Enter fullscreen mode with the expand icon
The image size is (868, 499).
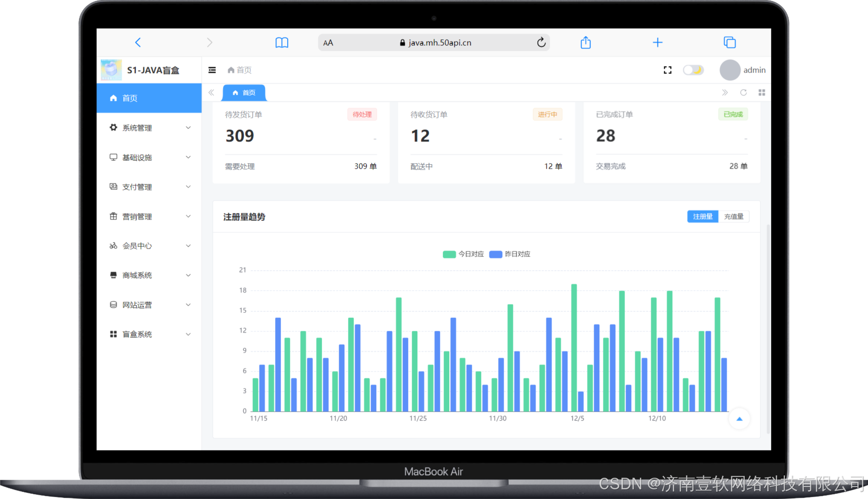click(668, 70)
